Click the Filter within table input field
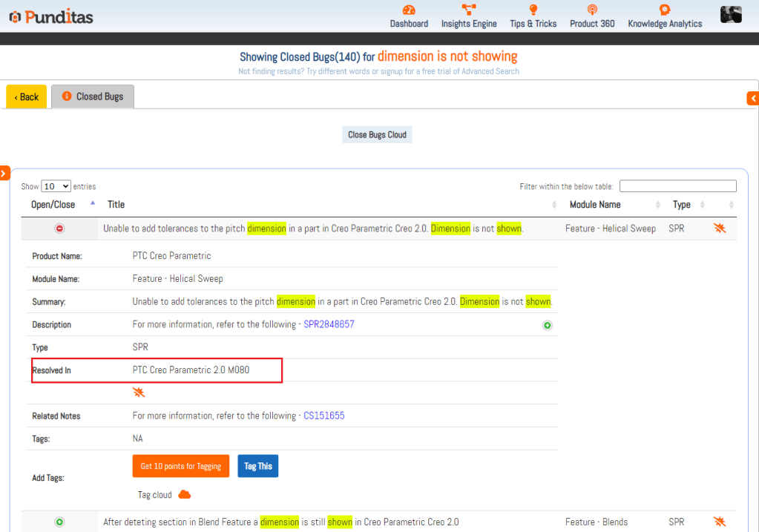759x532 pixels. click(677, 186)
